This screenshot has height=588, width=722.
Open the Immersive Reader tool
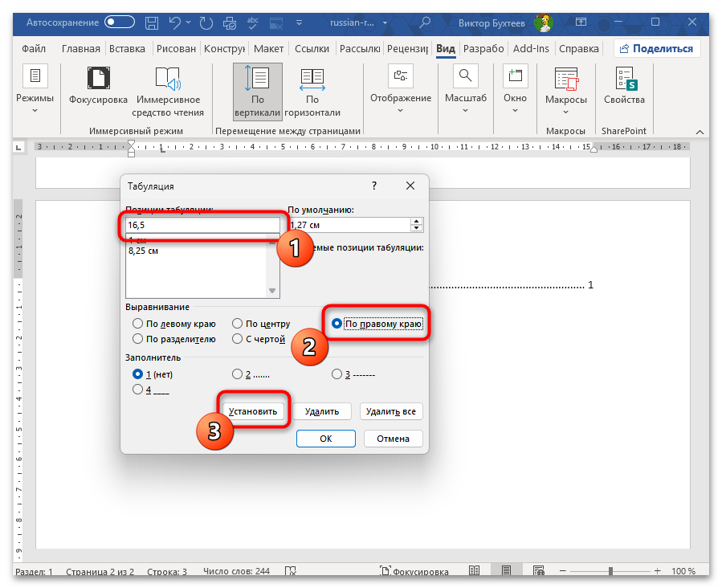click(168, 78)
